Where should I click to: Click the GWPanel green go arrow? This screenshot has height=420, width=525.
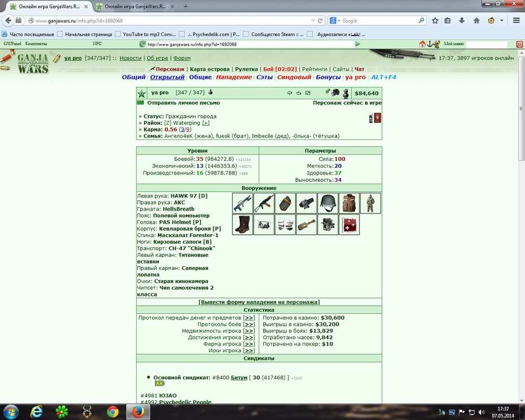[357, 44]
